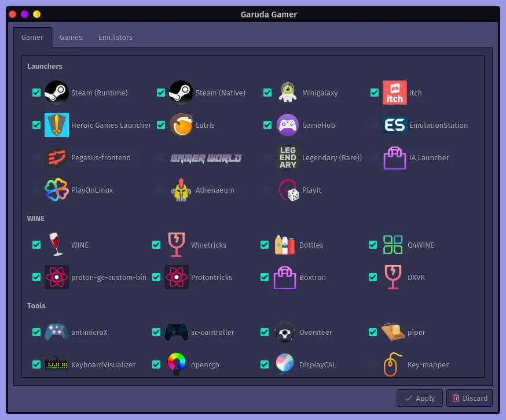Click the yellow title bar button
Screen dimensions: 506x420
click(37, 14)
